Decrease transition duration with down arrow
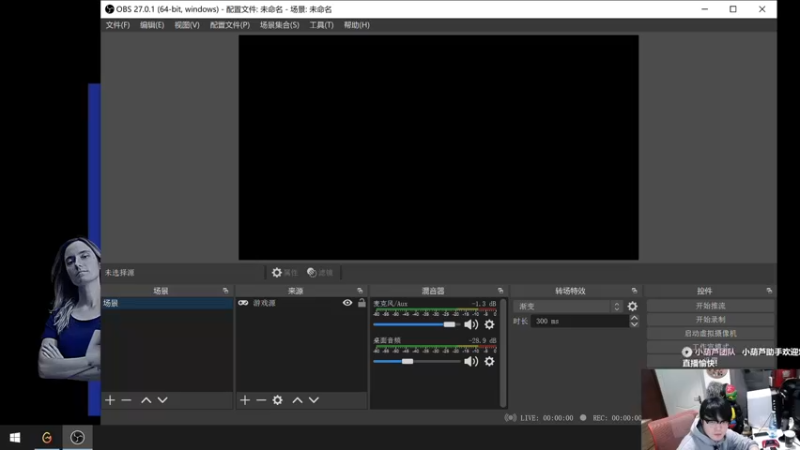 pos(634,324)
